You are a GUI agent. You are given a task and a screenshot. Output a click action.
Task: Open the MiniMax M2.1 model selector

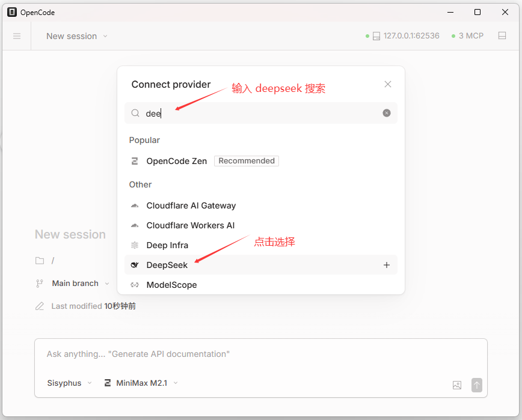tap(141, 383)
